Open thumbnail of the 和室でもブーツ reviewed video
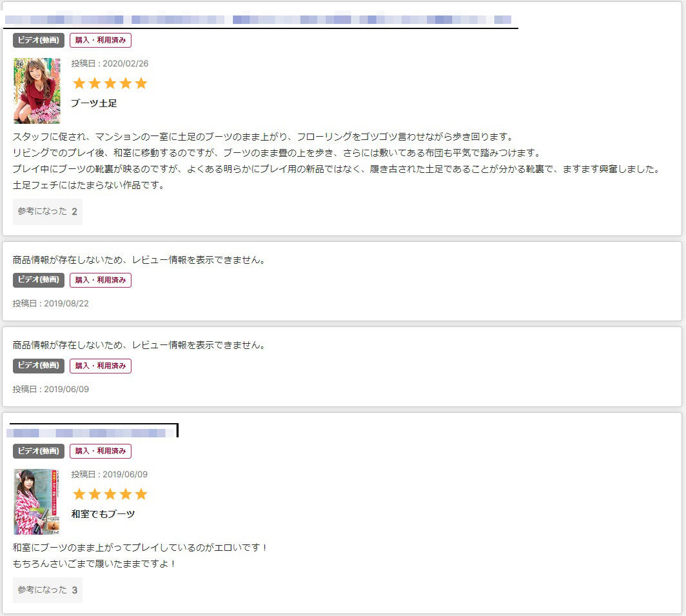The height and width of the screenshot is (616, 686). (x=37, y=502)
